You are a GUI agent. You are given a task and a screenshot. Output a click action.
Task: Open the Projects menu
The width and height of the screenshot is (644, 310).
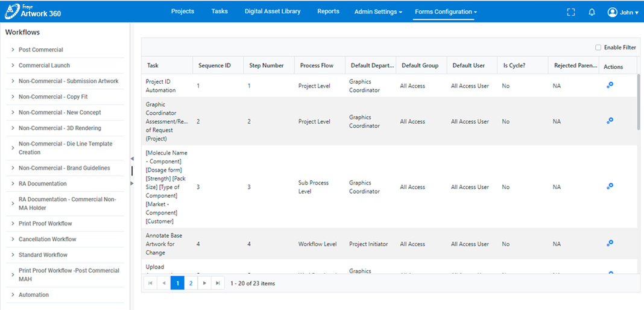pyautogui.click(x=182, y=11)
